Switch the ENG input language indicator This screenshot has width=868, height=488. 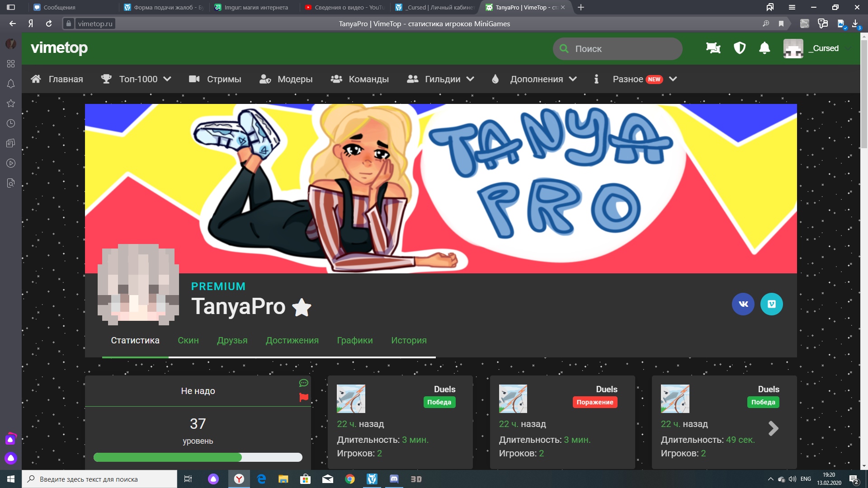[x=806, y=479]
